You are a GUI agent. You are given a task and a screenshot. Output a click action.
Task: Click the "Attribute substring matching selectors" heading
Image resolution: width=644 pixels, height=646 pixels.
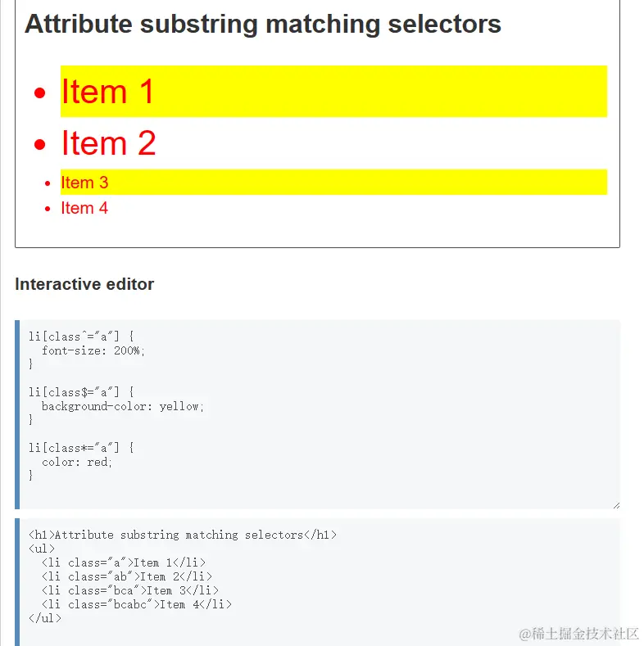coord(262,24)
